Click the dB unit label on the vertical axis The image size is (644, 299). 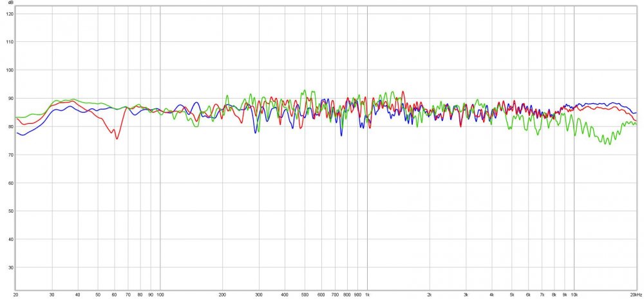click(x=10, y=3)
